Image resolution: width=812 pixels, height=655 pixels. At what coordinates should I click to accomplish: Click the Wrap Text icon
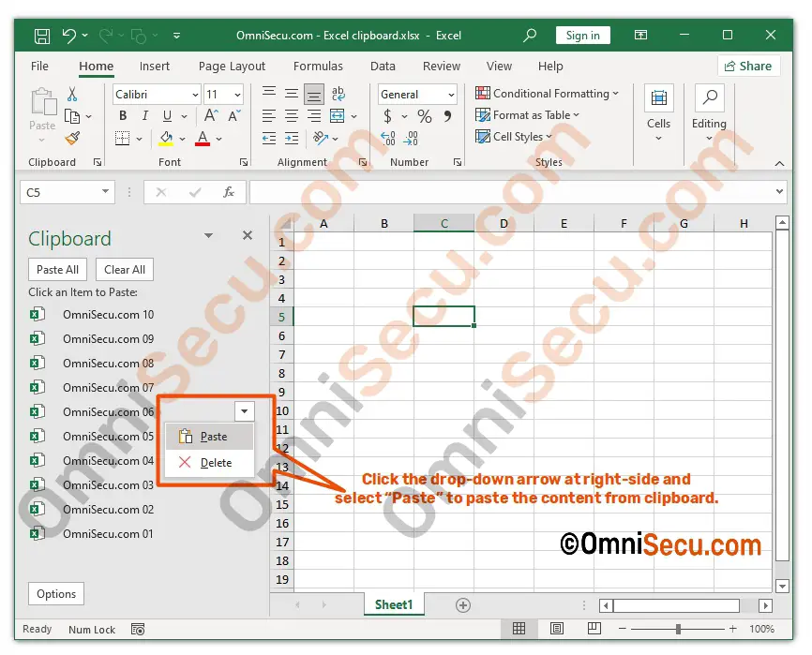[x=338, y=94]
